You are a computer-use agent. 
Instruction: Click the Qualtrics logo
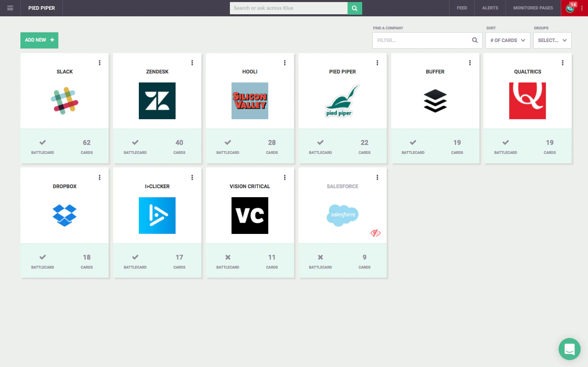[528, 101]
